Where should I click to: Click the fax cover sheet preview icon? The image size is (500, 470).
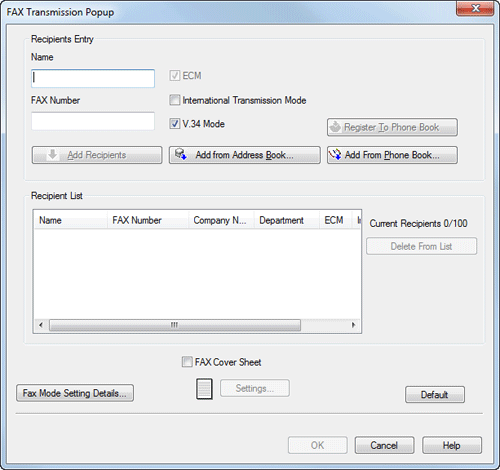tap(204, 389)
